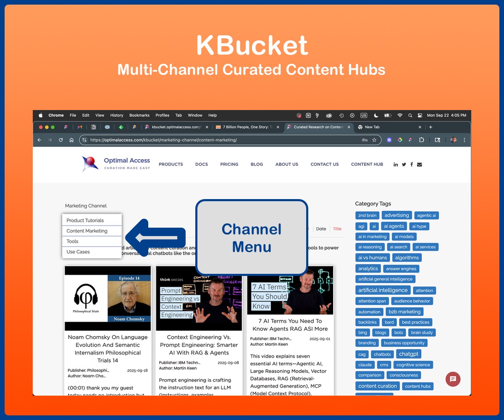
Task: Bookmark page with the star icon
Action: 374,140
